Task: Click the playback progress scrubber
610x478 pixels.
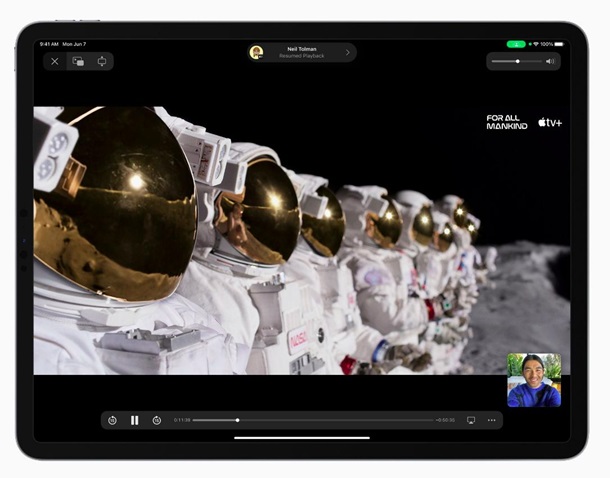Action: click(237, 420)
